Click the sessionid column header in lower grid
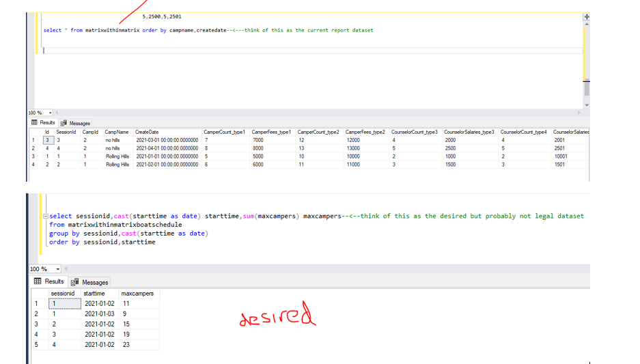 click(63, 294)
